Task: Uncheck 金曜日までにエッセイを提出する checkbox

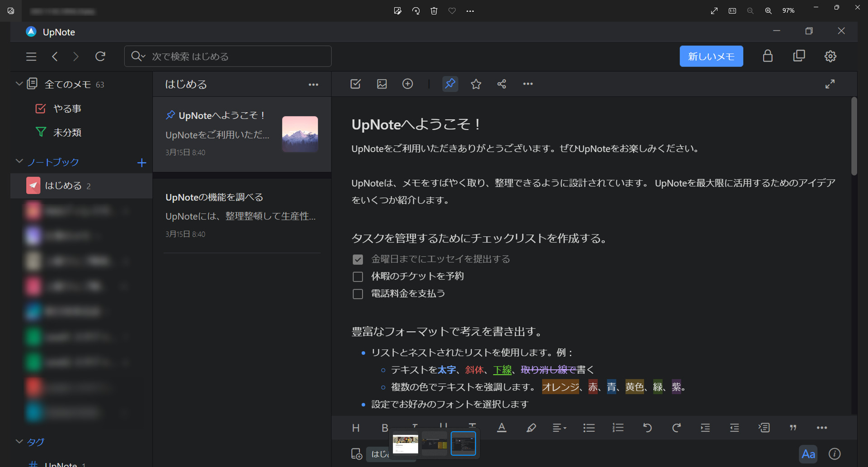Action: tap(358, 259)
